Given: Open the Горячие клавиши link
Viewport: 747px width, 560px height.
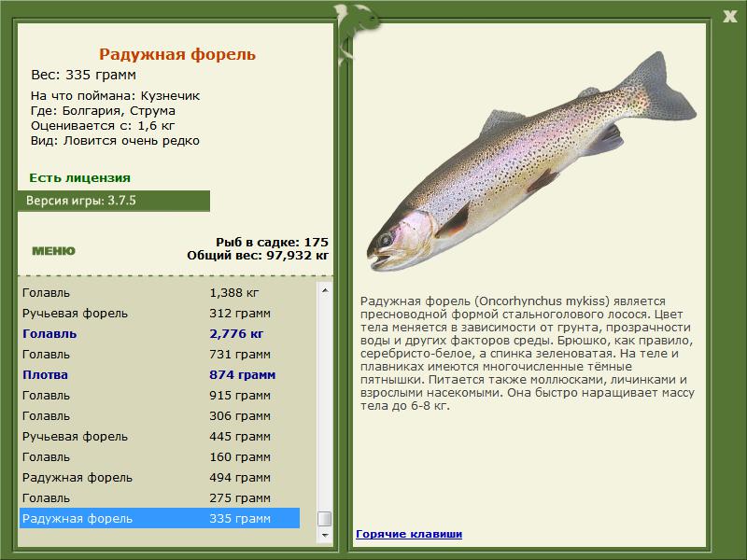Looking at the screenshot, I should pos(409,534).
